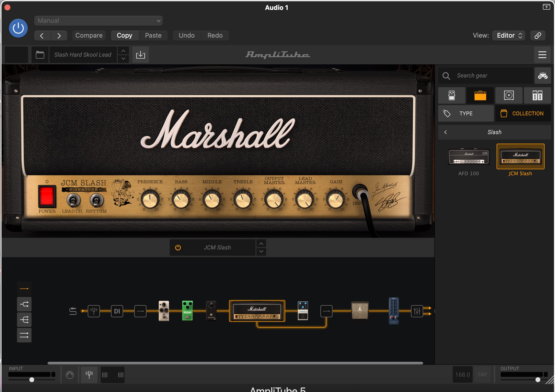Open the preset browser folder icon

pos(40,55)
